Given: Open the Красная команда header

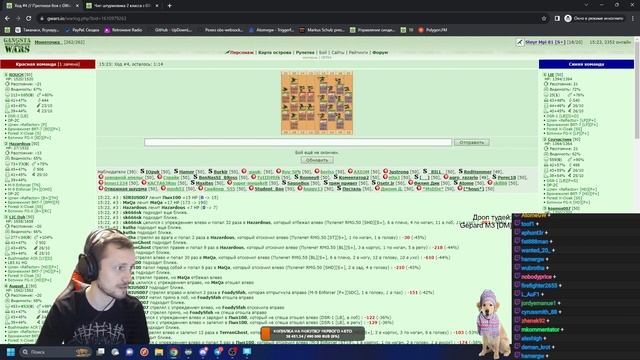Looking at the screenshot, I should pyautogui.click(x=48, y=64).
